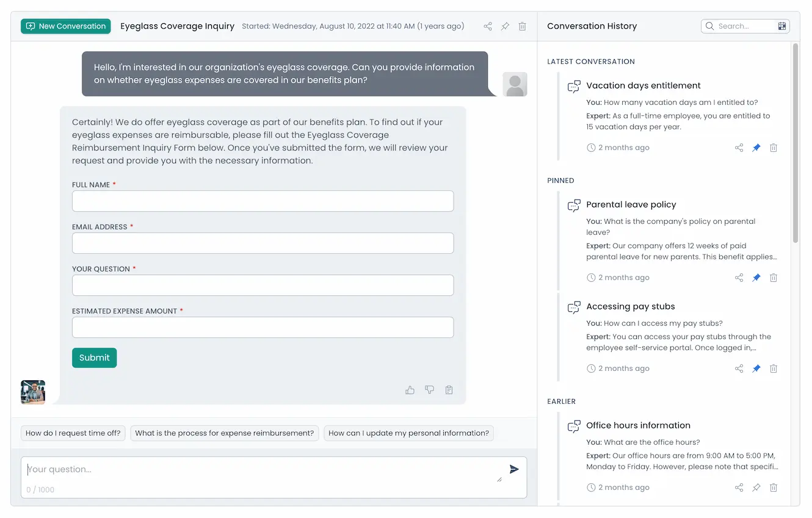
Task: Pin the Eyeglass Coverage Inquiry conversation
Action: tap(505, 26)
